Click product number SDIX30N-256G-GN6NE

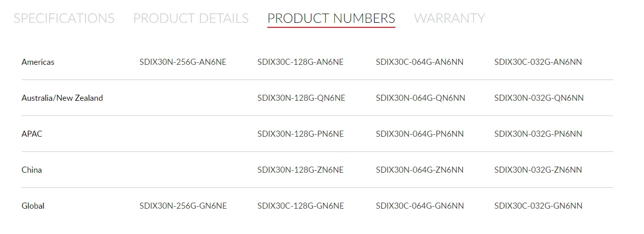click(x=183, y=206)
